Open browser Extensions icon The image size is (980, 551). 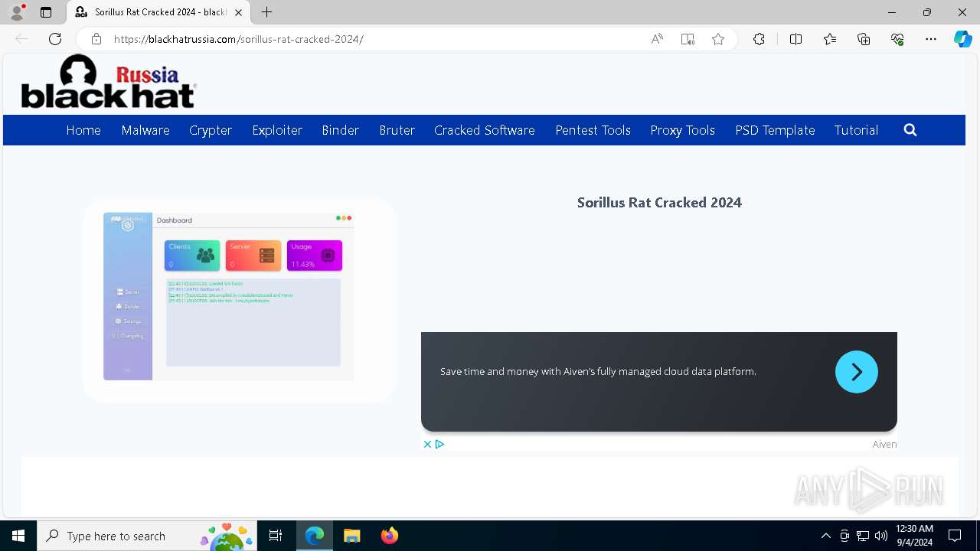[759, 39]
